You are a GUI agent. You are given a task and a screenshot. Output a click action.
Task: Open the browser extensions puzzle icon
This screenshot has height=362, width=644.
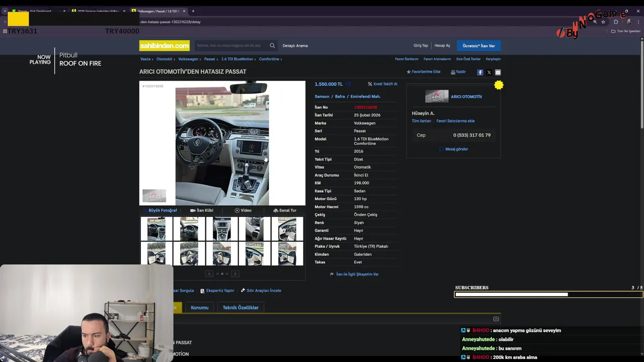[616, 22]
